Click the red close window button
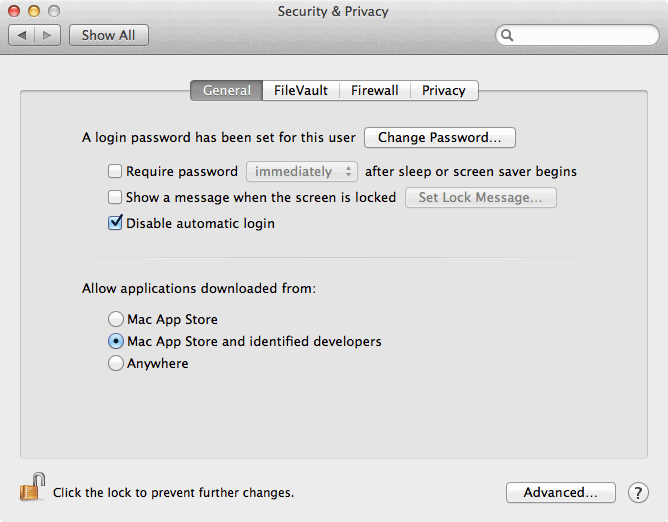This screenshot has height=522, width=668. point(14,11)
